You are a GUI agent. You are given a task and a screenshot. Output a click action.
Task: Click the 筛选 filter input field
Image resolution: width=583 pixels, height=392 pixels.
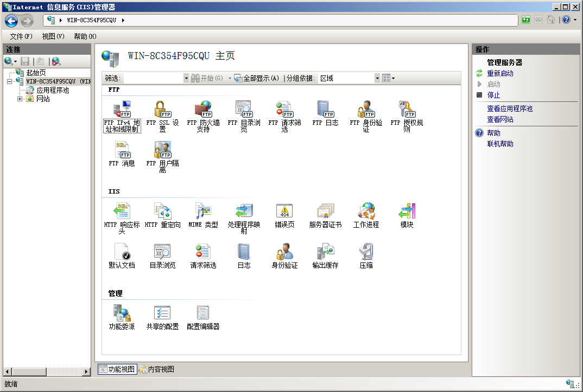coord(154,78)
